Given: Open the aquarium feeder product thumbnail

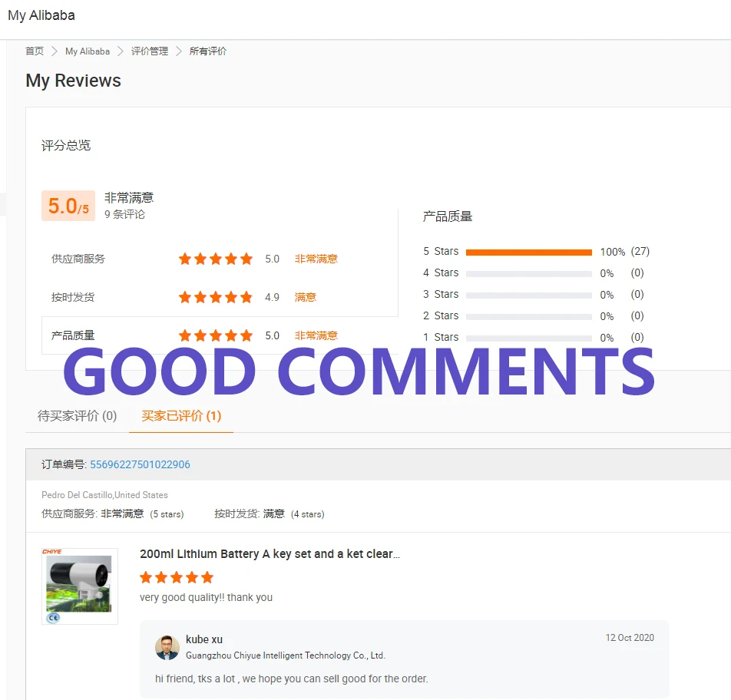Looking at the screenshot, I should 80,586.
